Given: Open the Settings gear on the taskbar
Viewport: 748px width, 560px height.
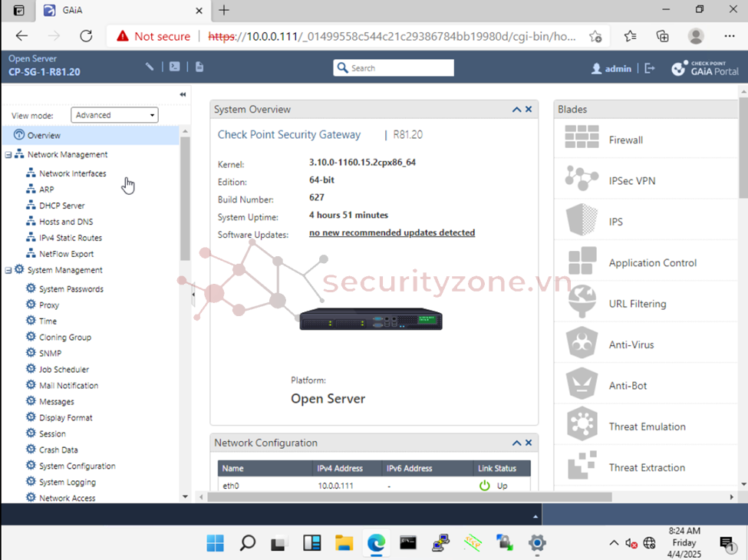Looking at the screenshot, I should [537, 543].
